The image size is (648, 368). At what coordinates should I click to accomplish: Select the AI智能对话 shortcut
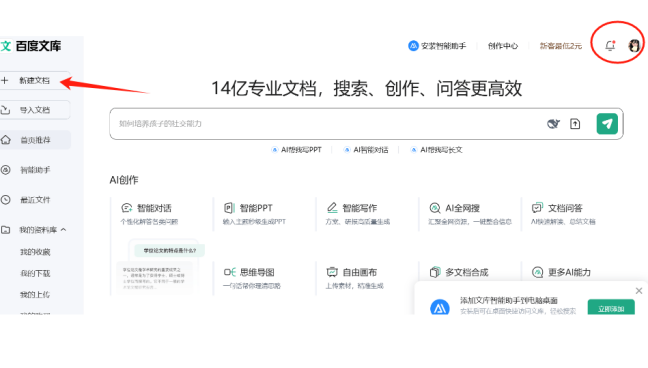(x=366, y=150)
